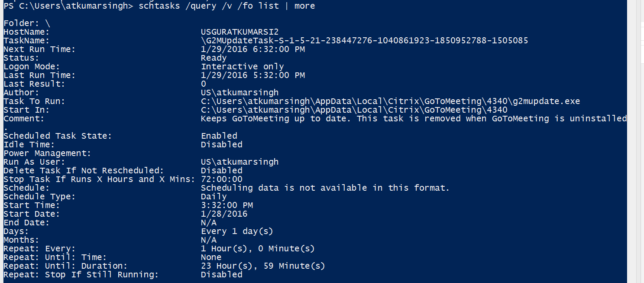Click the Start Time value 3:32:00 PM
This screenshot has height=283, width=644.
(227, 205)
